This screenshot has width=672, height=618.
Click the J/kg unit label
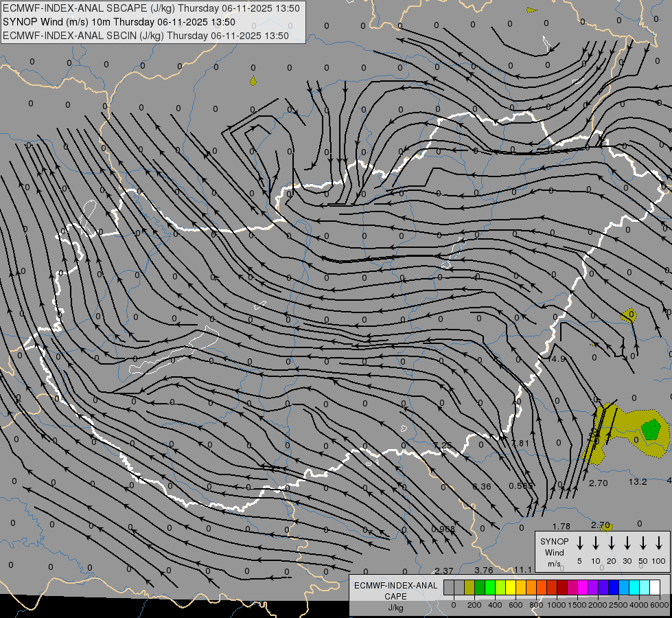tap(395, 608)
